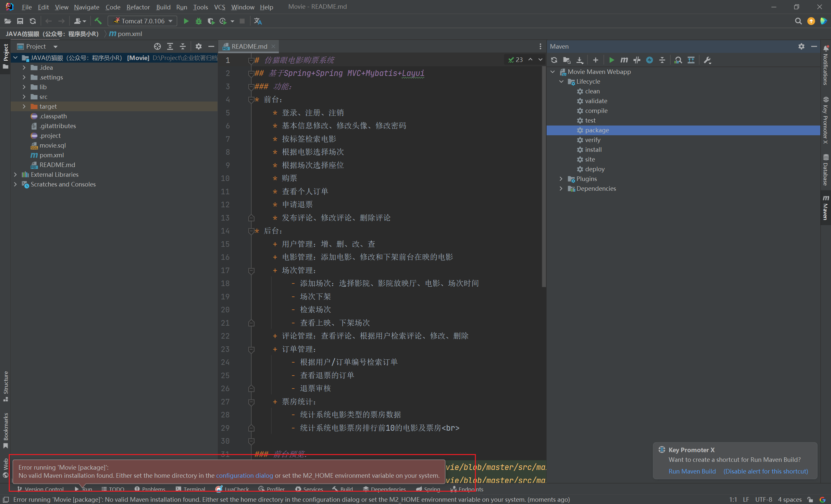Toggle Maven Offline Mode icon
The width and height of the screenshot is (831, 504).
click(x=637, y=60)
